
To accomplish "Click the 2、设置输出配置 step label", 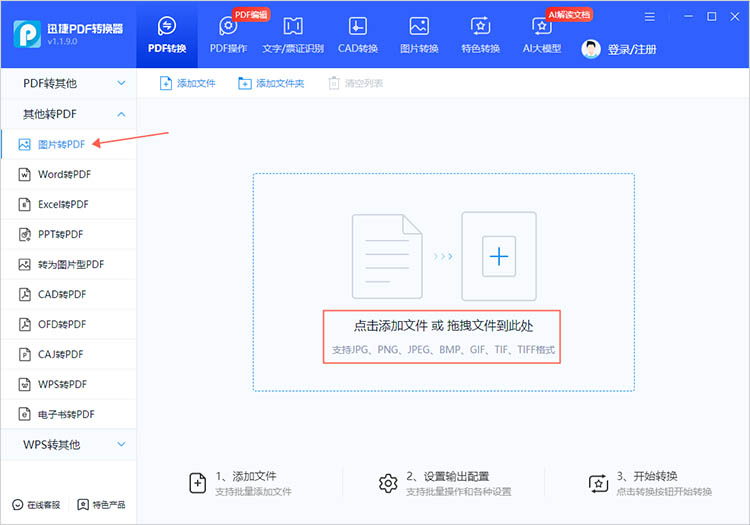I will tap(448, 476).
